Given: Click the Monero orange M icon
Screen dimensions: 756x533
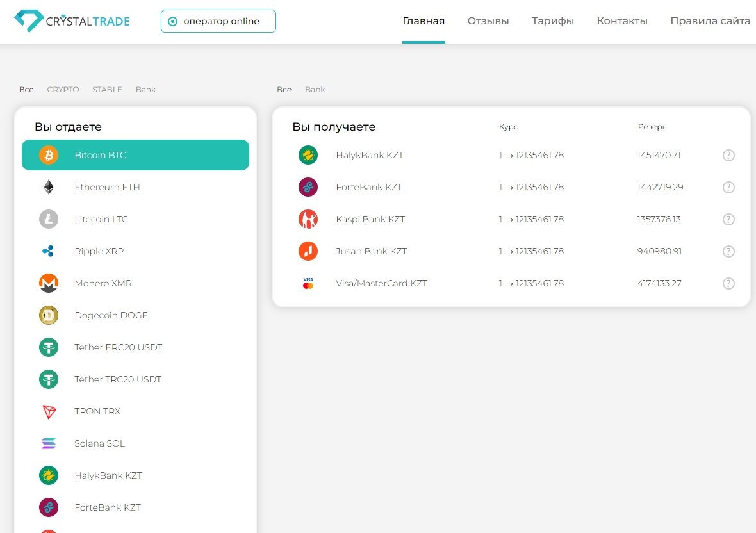Looking at the screenshot, I should click(49, 283).
